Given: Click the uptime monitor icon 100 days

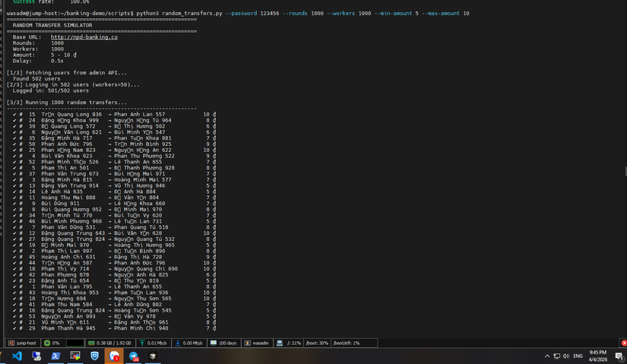Looking at the screenshot, I should coord(213,343).
